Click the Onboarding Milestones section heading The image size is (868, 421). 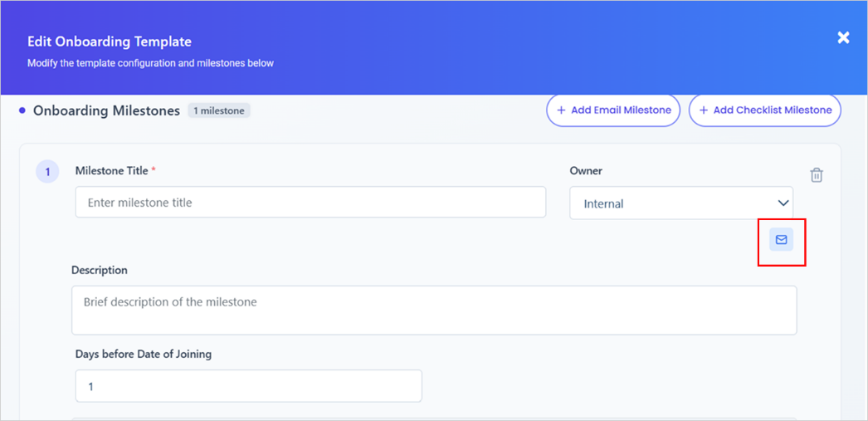tap(107, 110)
